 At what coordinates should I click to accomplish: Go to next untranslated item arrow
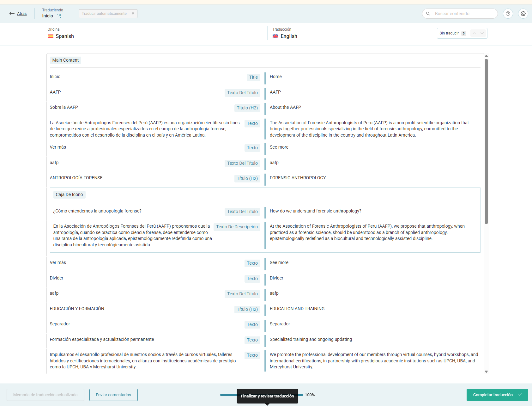(482, 33)
